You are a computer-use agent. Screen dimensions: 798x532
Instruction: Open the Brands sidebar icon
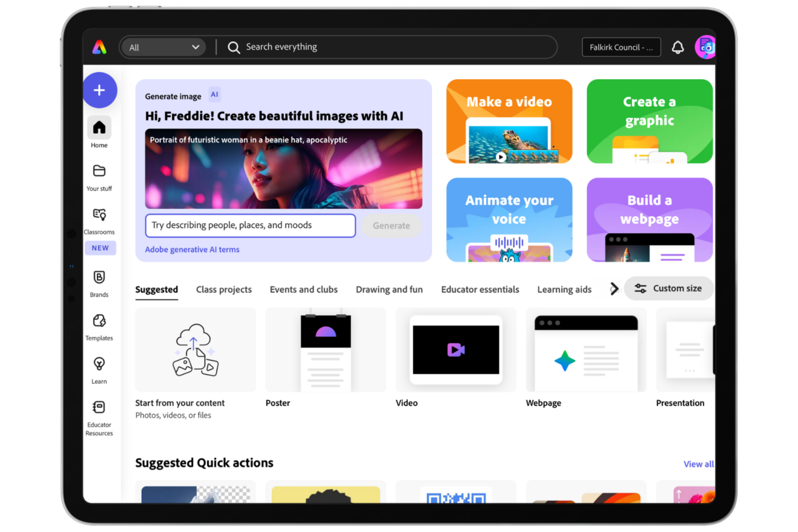click(x=99, y=277)
